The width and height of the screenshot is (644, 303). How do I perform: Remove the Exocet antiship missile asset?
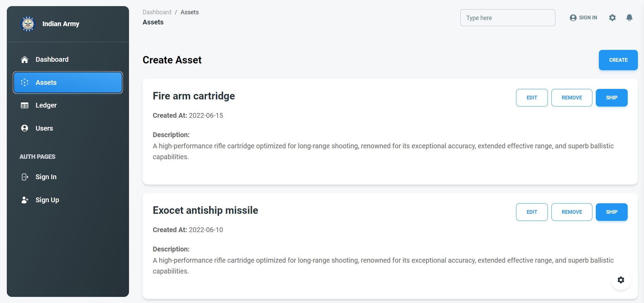click(572, 212)
